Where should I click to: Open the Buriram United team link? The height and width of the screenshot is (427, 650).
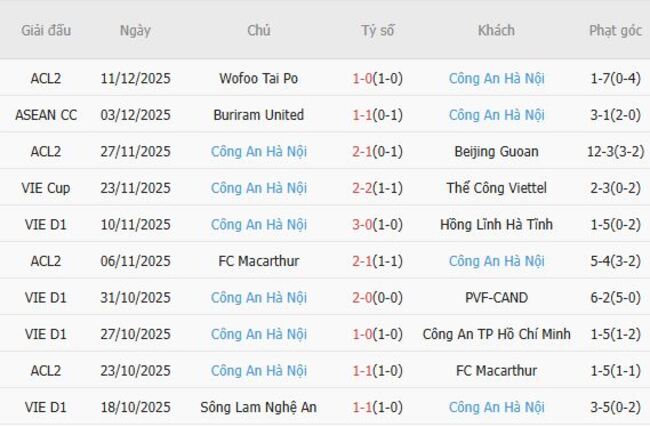[x=259, y=115]
